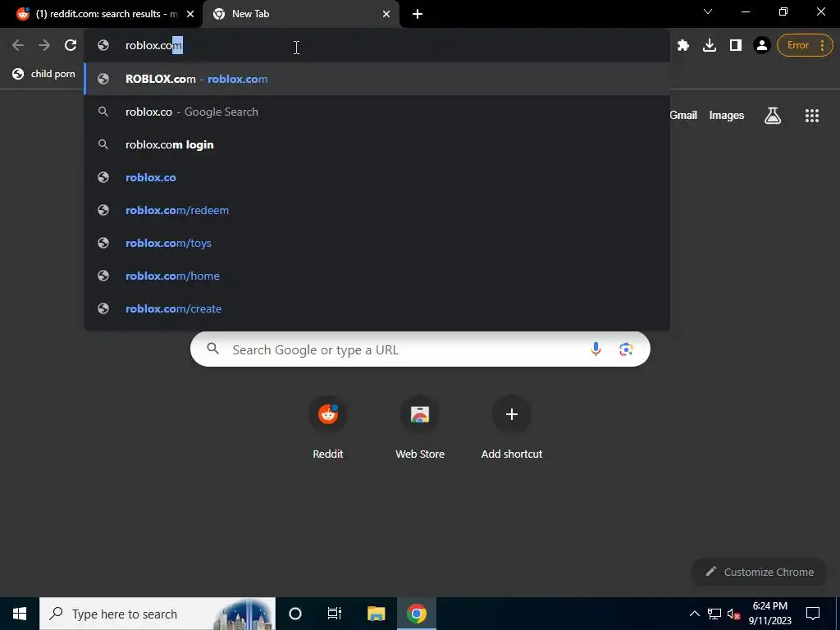
Task: Open a new tab with the plus button
Action: pyautogui.click(x=418, y=14)
